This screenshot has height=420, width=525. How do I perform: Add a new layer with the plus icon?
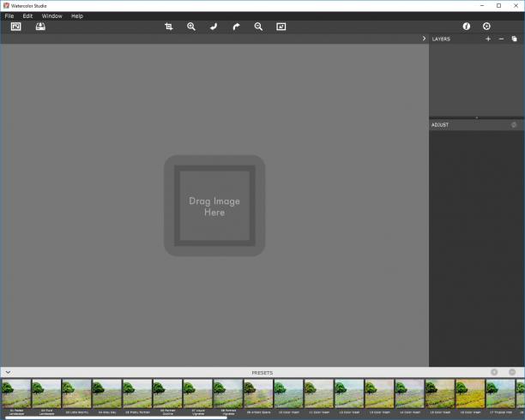click(488, 39)
